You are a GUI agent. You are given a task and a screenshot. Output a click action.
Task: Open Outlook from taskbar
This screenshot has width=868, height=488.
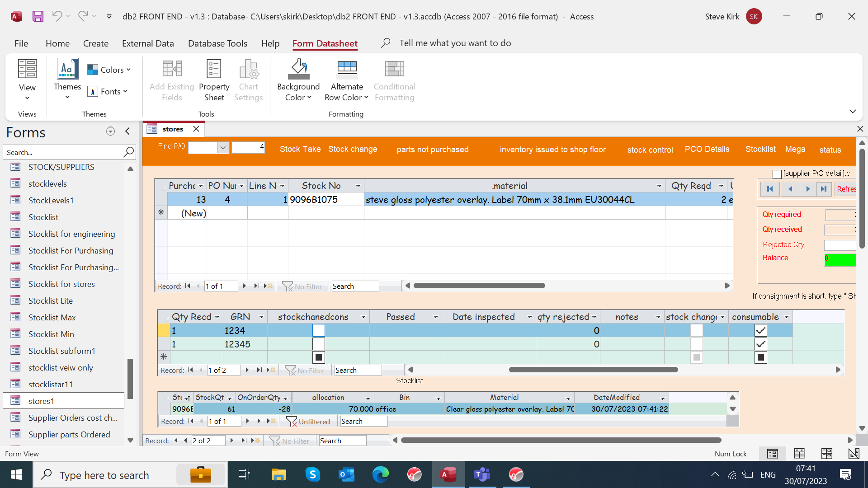[x=347, y=474]
